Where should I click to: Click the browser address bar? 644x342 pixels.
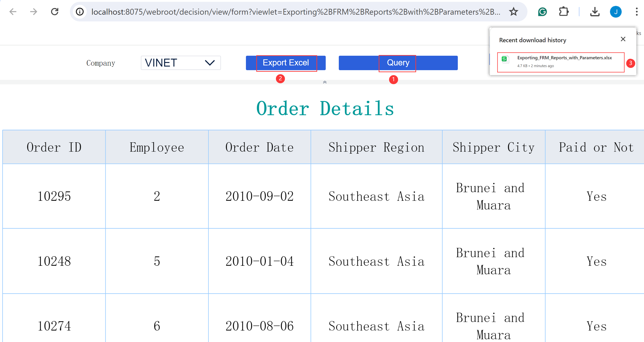pos(275,12)
